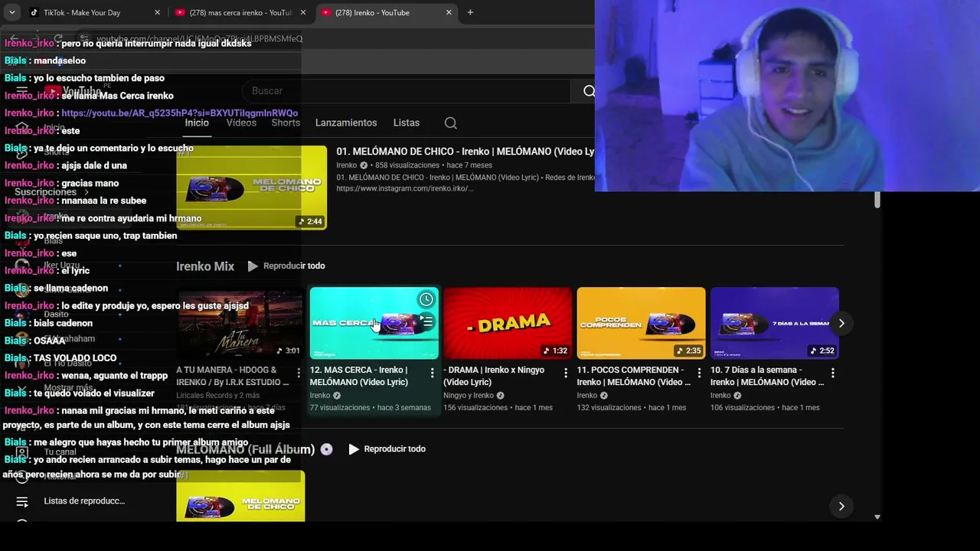Open the '01. MELÓMANO DE CHICO' video title
This screenshot has width=980, height=551.
(465, 152)
